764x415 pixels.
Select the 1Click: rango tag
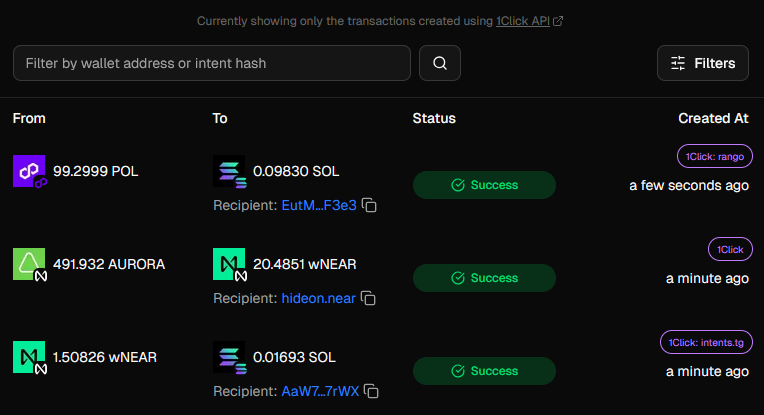click(715, 156)
